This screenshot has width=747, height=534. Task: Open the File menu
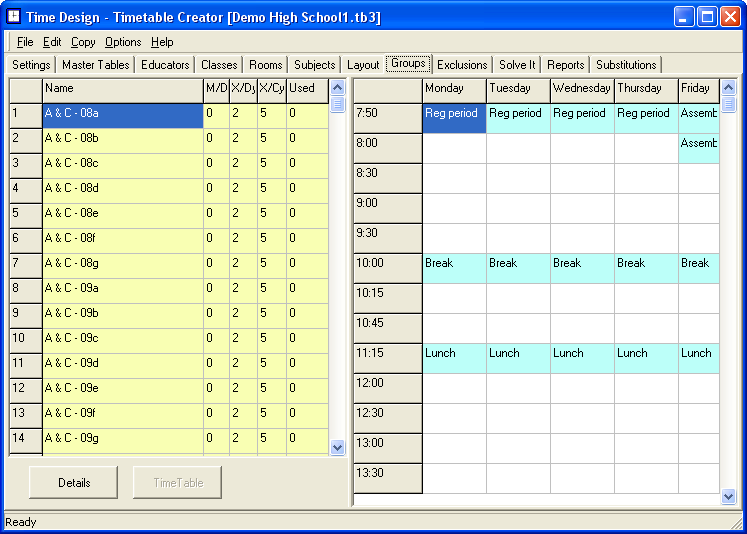(25, 42)
